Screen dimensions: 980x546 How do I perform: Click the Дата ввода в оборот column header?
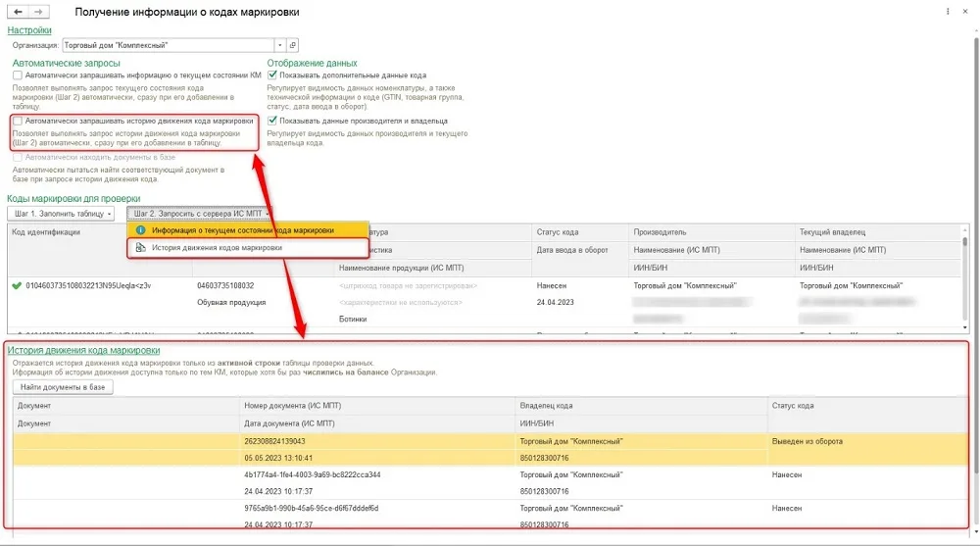pos(572,250)
